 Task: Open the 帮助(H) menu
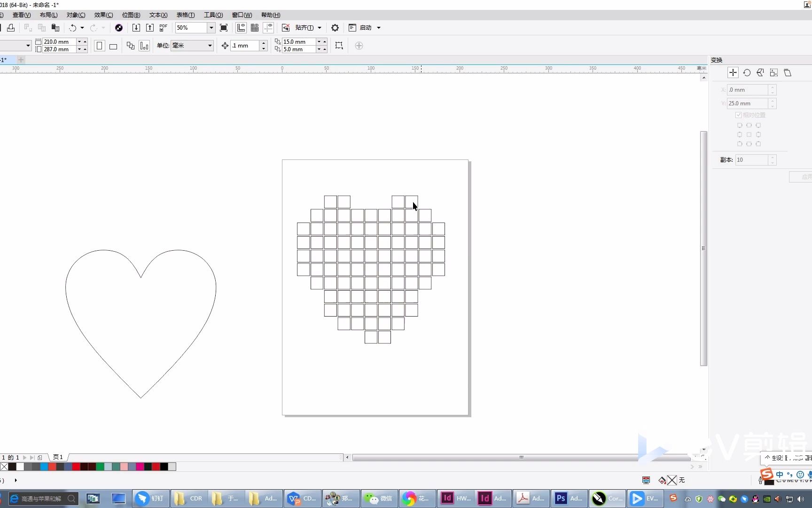[x=271, y=15]
